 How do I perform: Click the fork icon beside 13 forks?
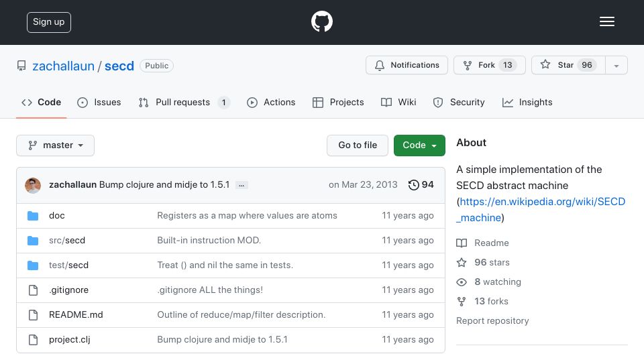pos(462,302)
